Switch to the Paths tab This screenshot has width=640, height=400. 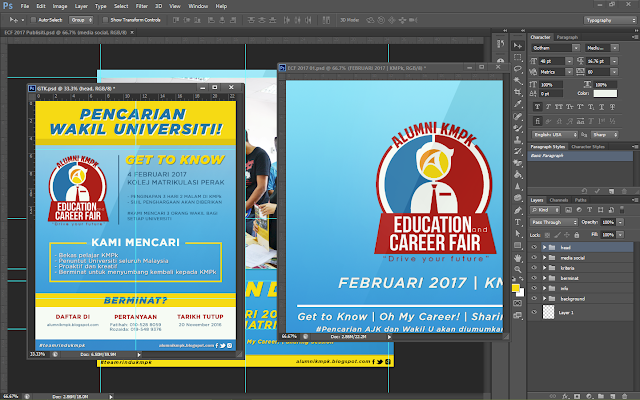pyautogui.click(x=580, y=200)
